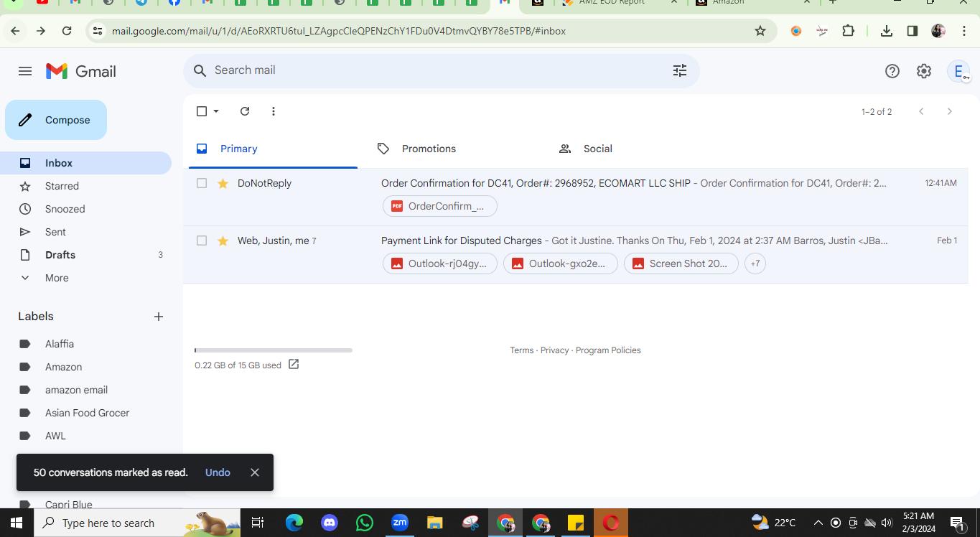Go to newer messages arrow
This screenshot has width=980, height=537.
pos(921,111)
